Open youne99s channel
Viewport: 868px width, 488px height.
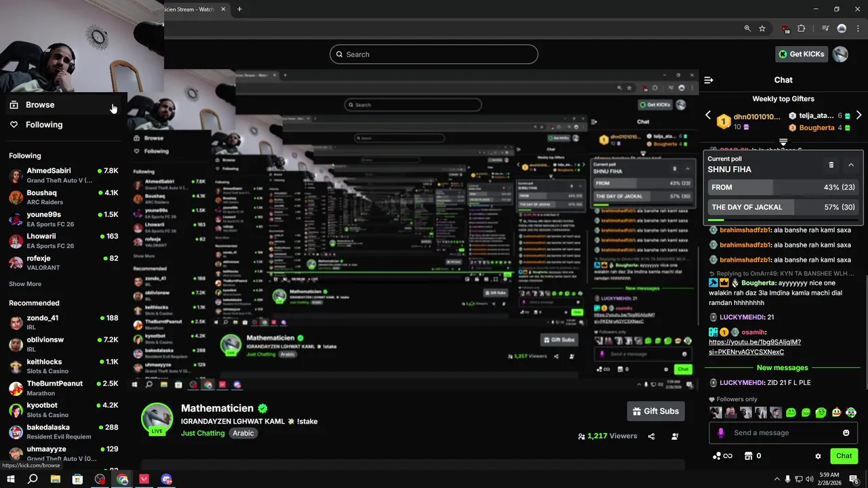click(64, 219)
